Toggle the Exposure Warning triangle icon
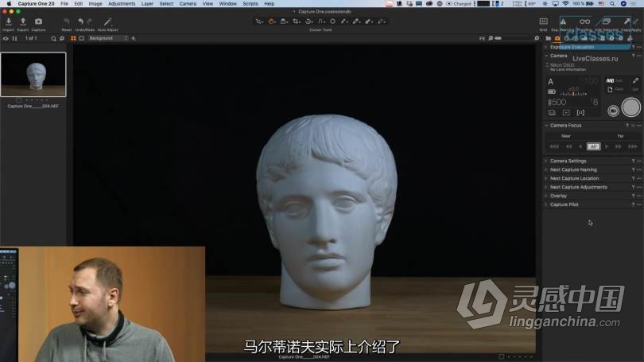The width and height of the screenshot is (644, 362). click(563, 21)
